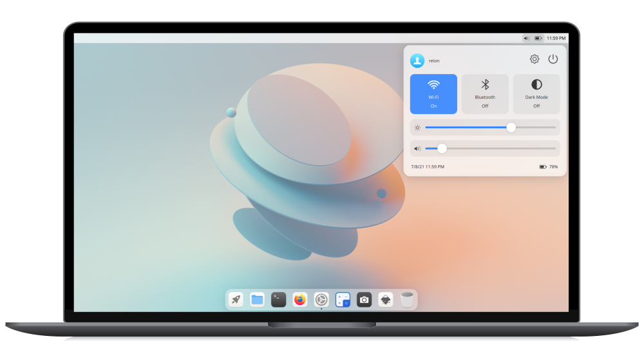Click the 11:59 PM clock in top bar
This screenshot has height=363, width=644.
coord(556,38)
